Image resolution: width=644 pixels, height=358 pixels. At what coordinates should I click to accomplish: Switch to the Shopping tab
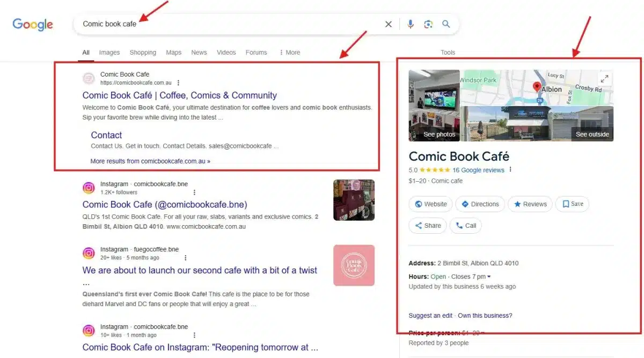pos(143,53)
